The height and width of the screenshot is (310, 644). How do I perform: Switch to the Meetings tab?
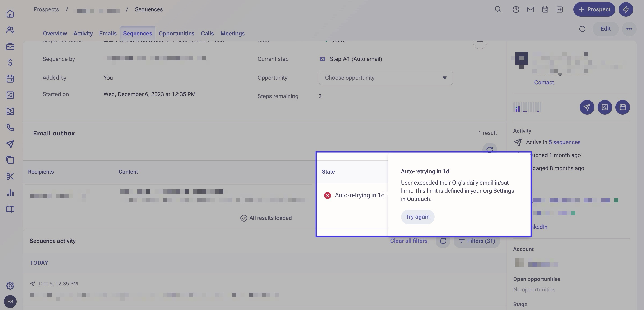click(232, 34)
